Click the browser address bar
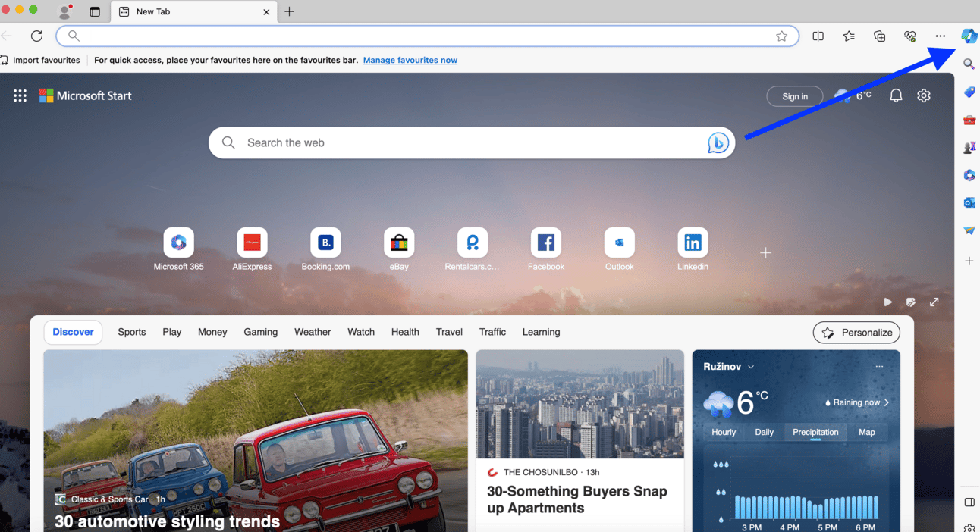The height and width of the screenshot is (532, 980). click(427, 36)
